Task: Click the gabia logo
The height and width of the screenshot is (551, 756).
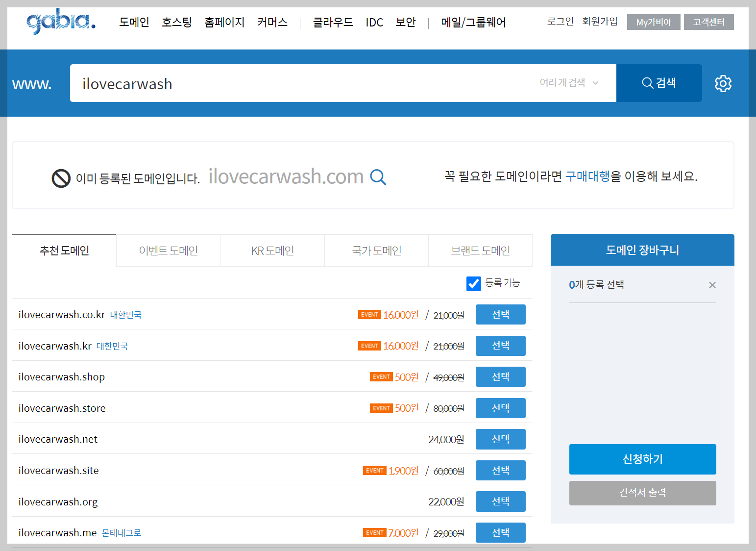Action: pyautogui.click(x=61, y=21)
